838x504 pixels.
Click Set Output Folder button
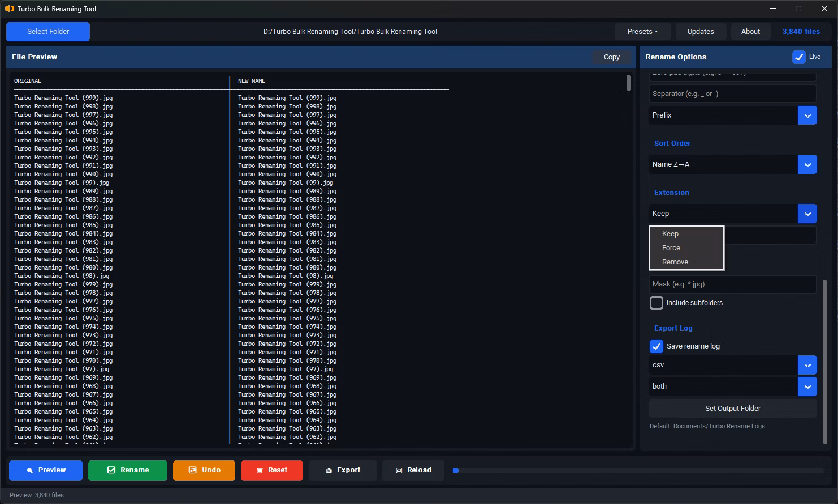point(733,409)
